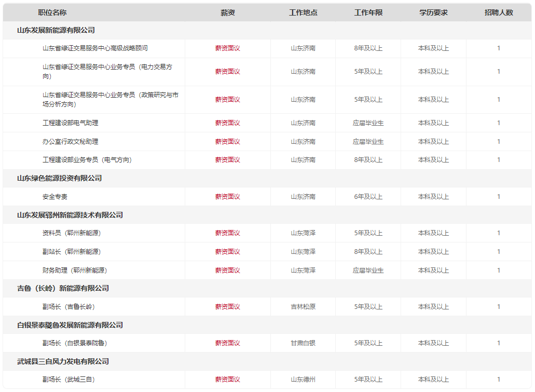
Task: Open the 山东省绿证交易服务中心高级战略顾问 job posting
Action: [x=94, y=48]
